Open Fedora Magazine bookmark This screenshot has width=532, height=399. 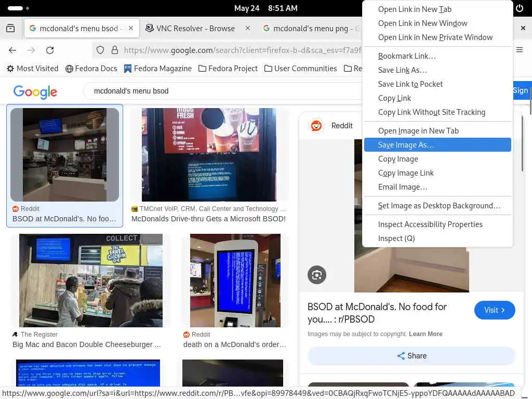[158, 69]
